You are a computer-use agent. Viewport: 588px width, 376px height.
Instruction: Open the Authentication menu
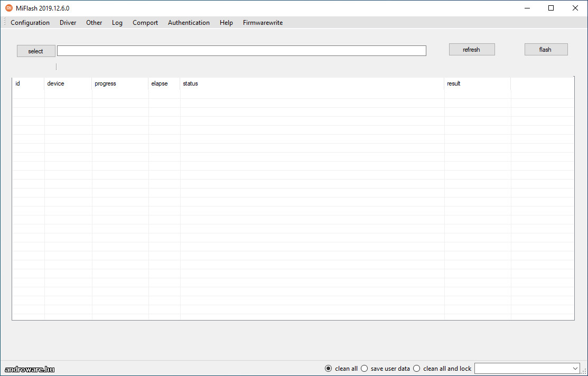(189, 23)
